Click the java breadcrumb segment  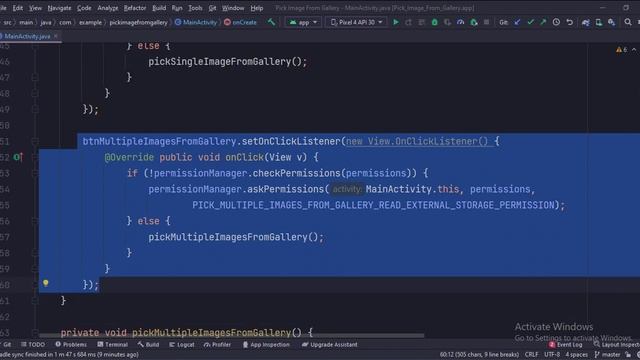coord(46,22)
